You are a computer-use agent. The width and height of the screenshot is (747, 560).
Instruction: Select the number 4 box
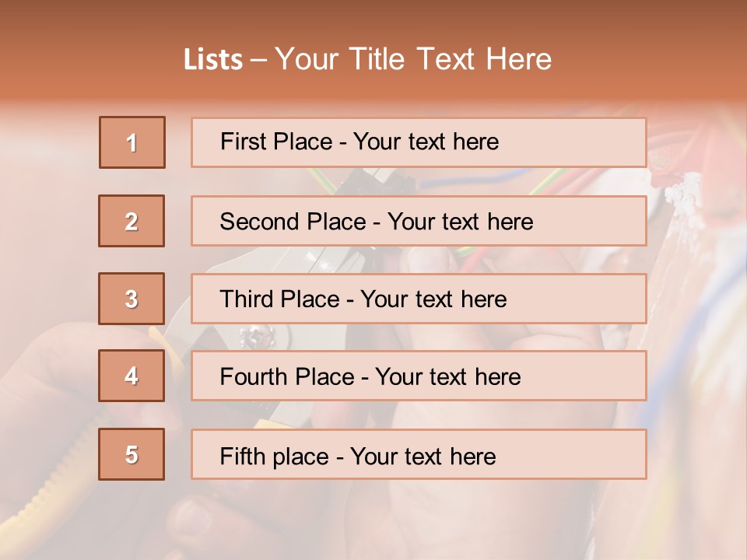pos(132,376)
